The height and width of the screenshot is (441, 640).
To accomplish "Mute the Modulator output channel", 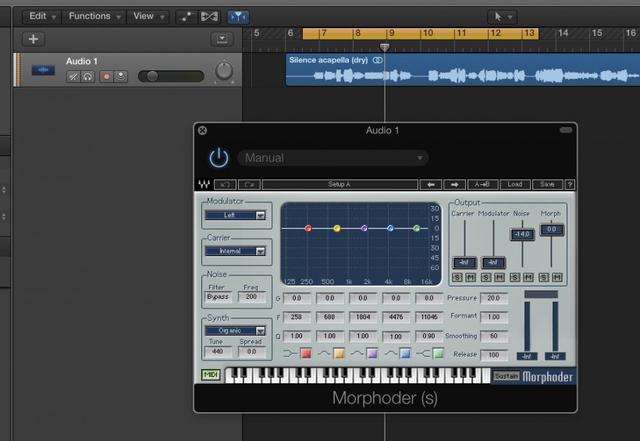I will click(499, 278).
